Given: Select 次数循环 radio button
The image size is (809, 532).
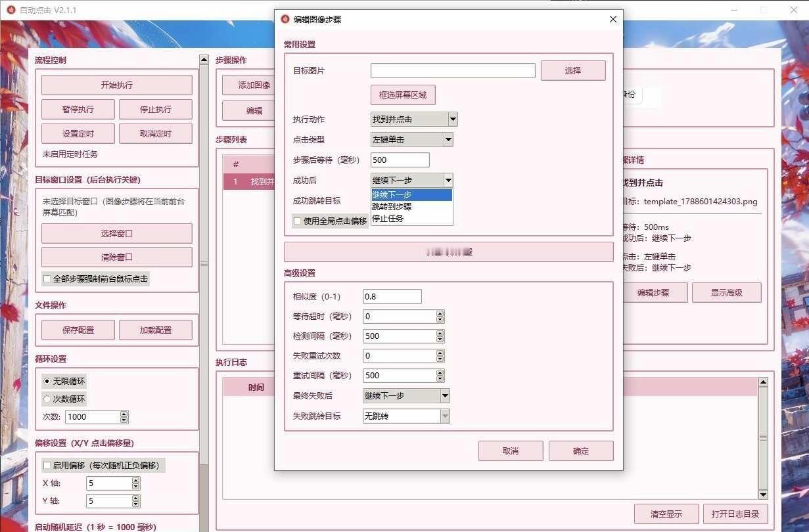Looking at the screenshot, I should pos(47,399).
